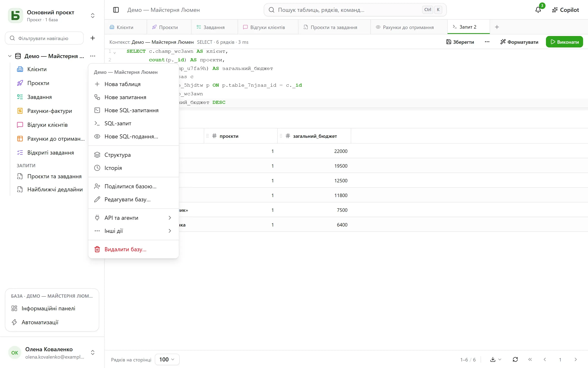Expand the Інші дії submenu
This screenshot has height=368, width=588.
point(133,231)
